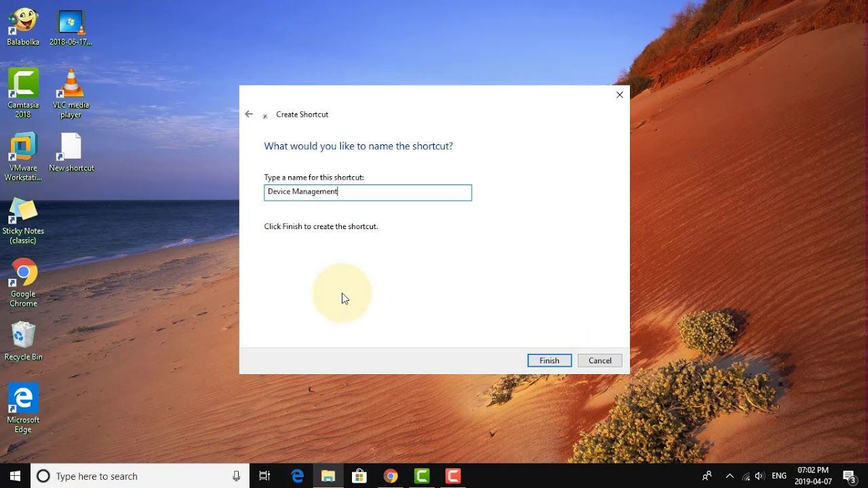Show hidden system tray icons
The width and height of the screenshot is (868, 488).
tap(730, 476)
